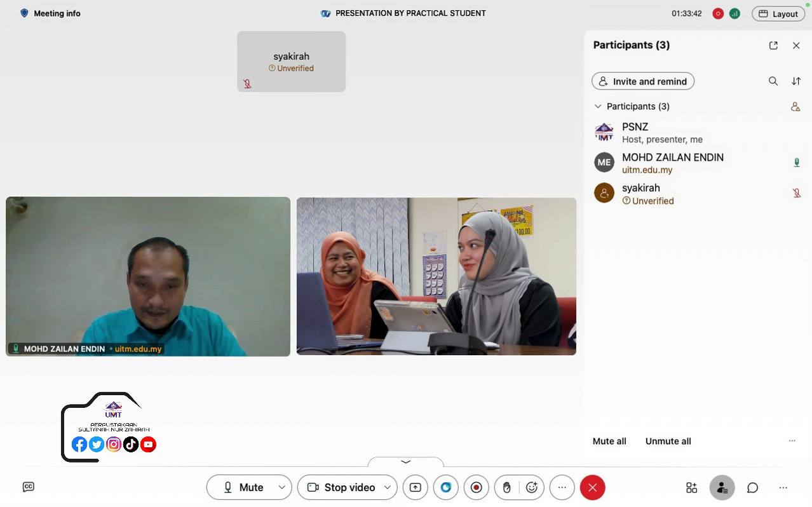The image size is (812, 507).
Task: Open the chat bubble icon
Action: tap(752, 487)
